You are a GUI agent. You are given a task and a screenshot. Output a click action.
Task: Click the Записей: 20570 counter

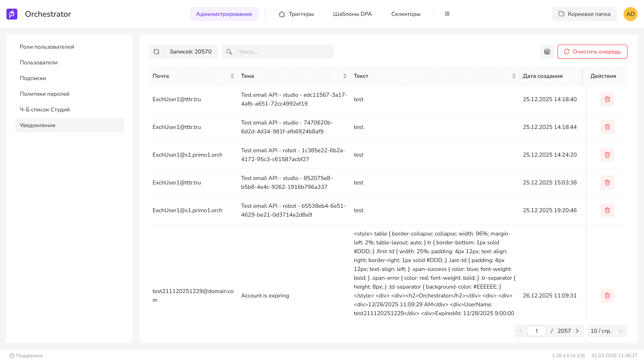tap(191, 52)
